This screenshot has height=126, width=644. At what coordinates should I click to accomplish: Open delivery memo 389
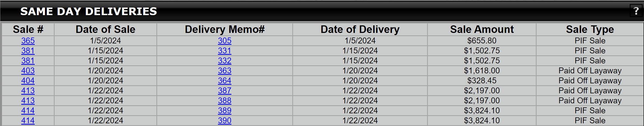pos(225,110)
